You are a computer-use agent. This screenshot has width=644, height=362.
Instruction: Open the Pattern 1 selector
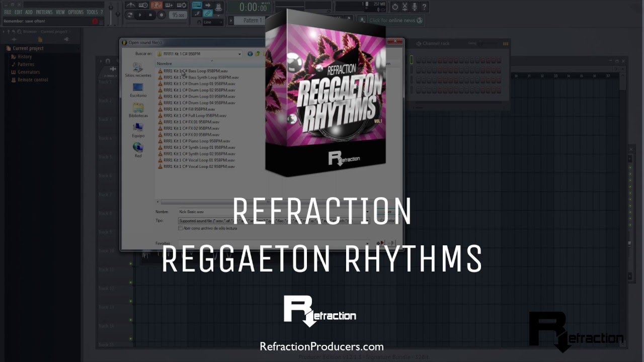coord(253,21)
